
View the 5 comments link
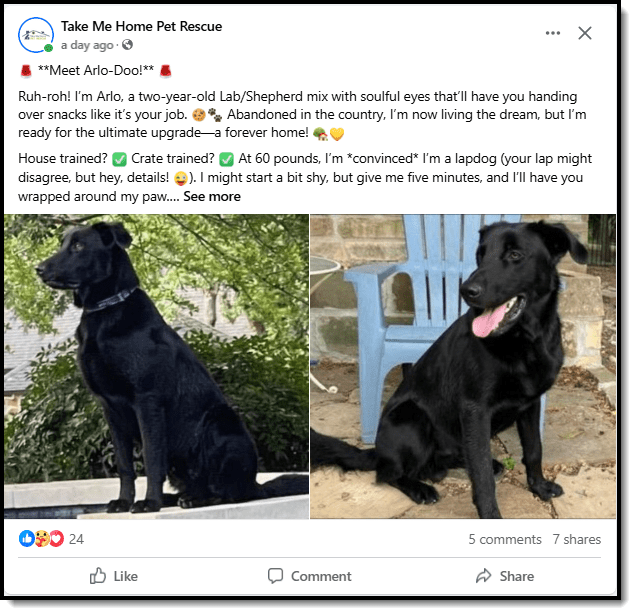(x=505, y=539)
